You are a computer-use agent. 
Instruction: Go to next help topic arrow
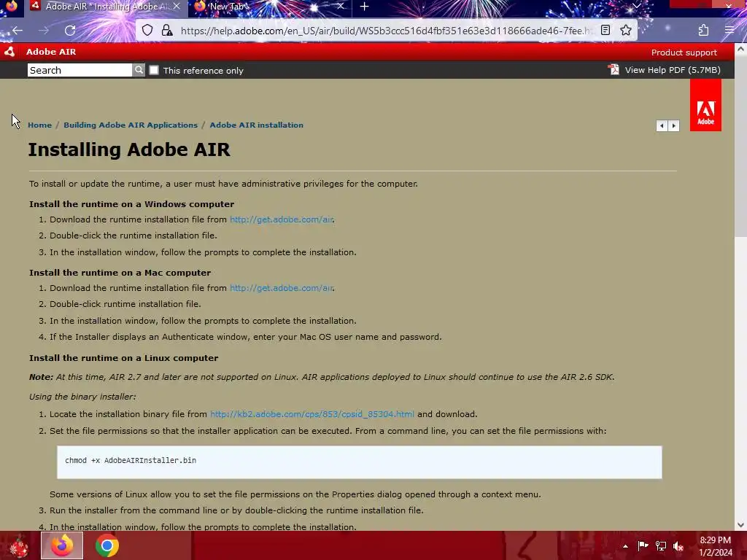point(673,125)
